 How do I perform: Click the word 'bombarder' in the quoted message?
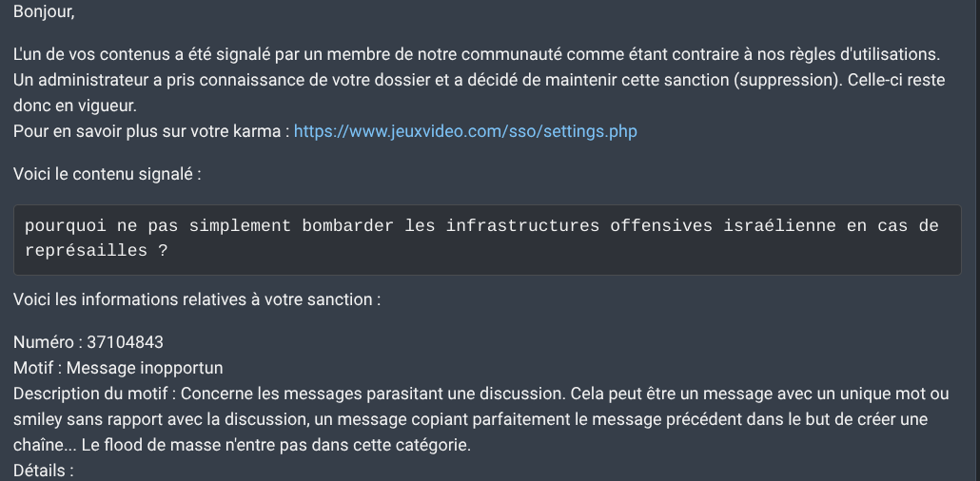coord(348,226)
